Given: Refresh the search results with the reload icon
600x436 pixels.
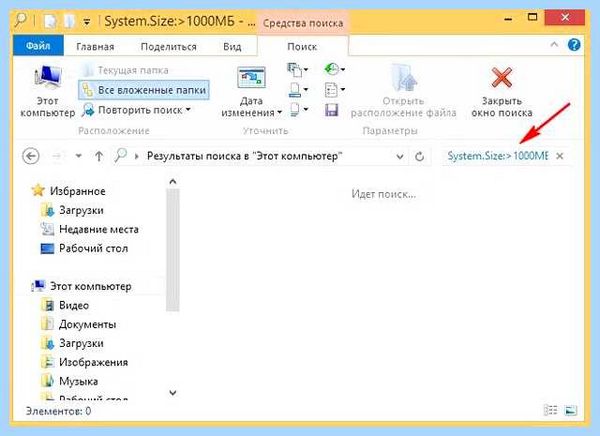Looking at the screenshot, I should (419, 156).
